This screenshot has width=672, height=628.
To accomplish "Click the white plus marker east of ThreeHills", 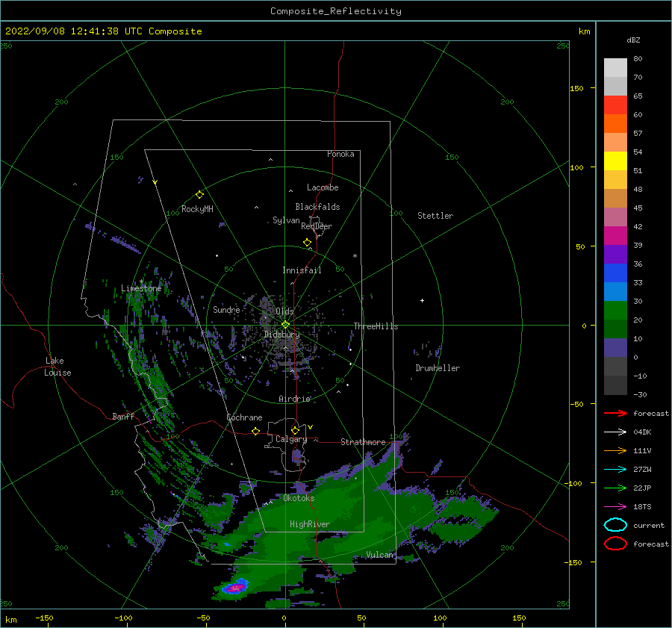I will pos(422,300).
